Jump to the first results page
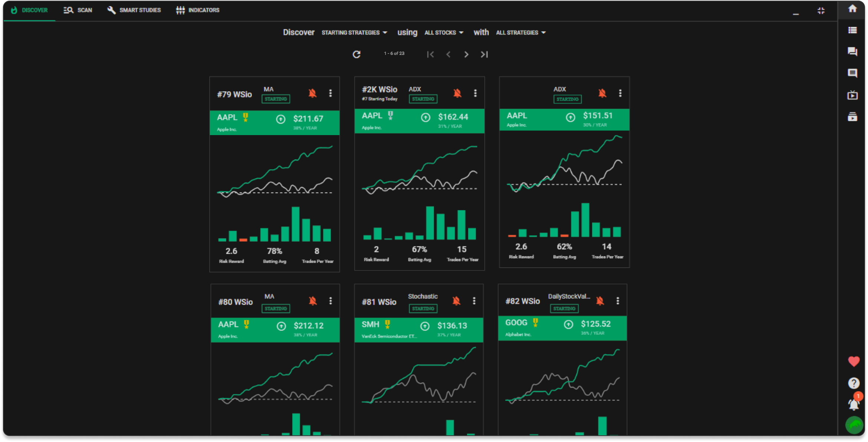 click(430, 55)
